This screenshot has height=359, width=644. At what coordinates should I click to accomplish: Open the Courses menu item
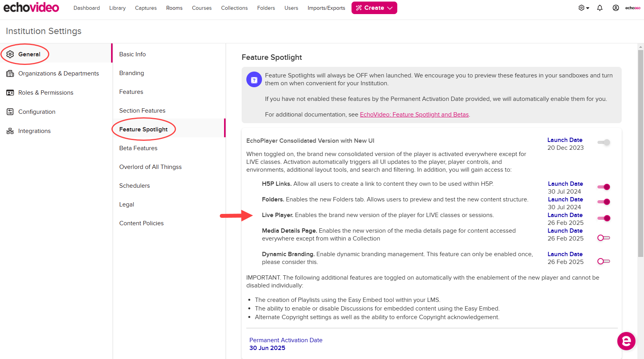click(202, 8)
